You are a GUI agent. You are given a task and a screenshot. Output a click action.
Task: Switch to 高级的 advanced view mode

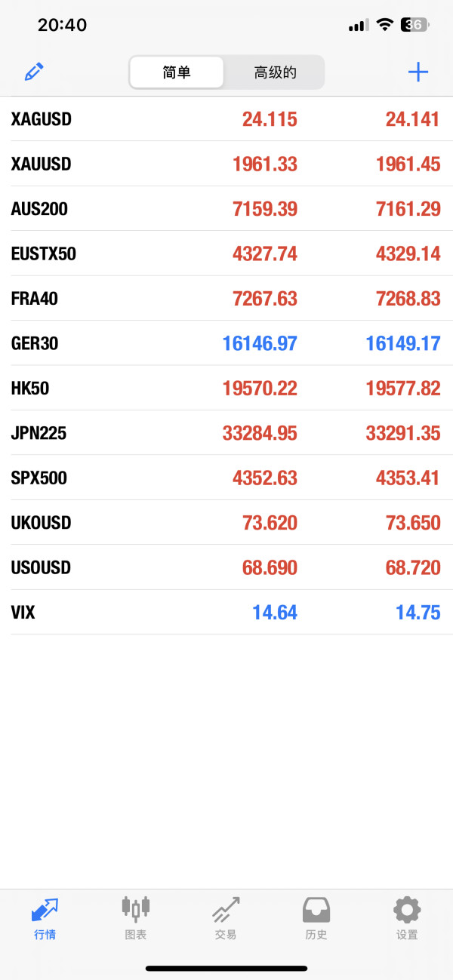click(x=275, y=72)
